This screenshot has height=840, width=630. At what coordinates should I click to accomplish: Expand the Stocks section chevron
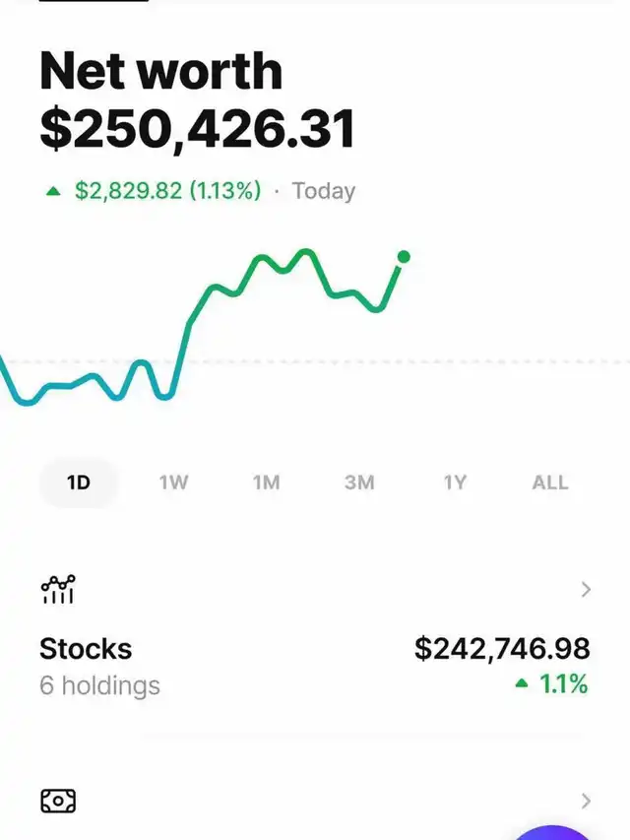pyautogui.click(x=586, y=590)
